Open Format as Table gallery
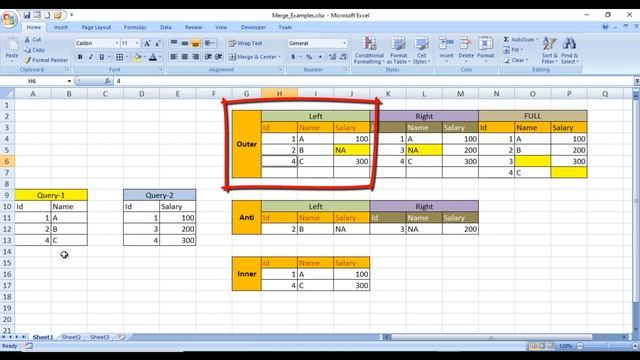Image resolution: width=640 pixels, height=360 pixels. click(x=398, y=50)
